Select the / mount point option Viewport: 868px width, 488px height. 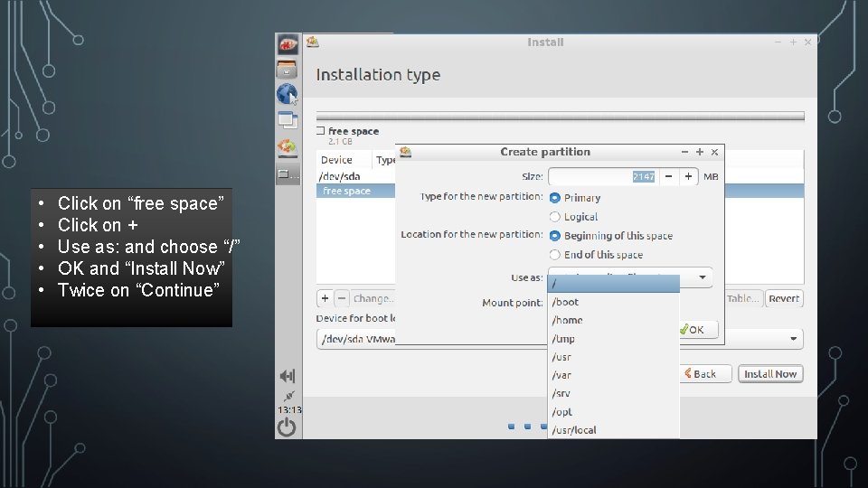[x=613, y=284]
